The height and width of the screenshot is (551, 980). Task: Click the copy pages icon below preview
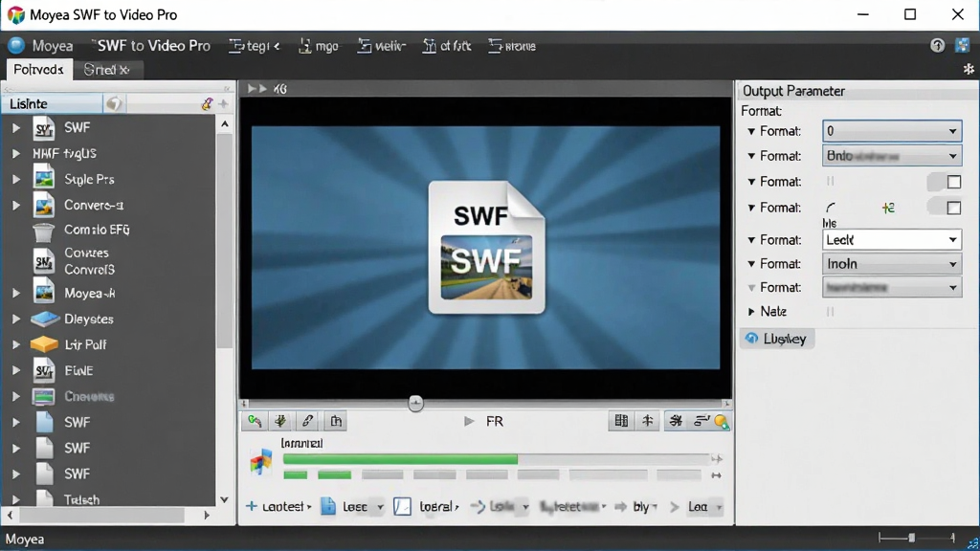pos(336,421)
